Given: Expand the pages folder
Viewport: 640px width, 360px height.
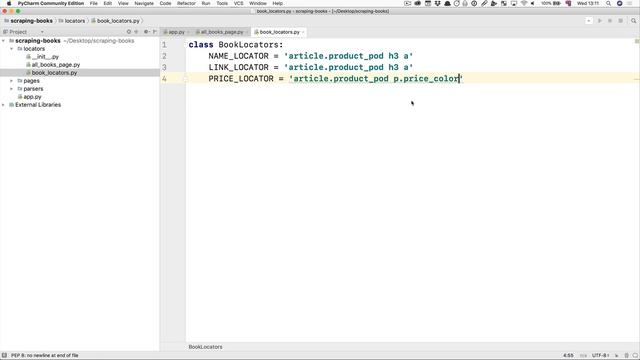Looking at the screenshot, I should click(x=12, y=81).
